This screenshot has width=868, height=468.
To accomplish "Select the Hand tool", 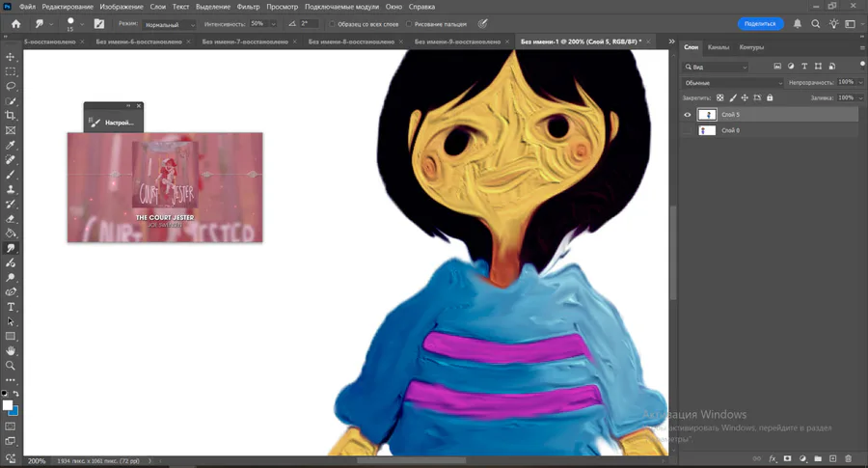I will pos(10,350).
